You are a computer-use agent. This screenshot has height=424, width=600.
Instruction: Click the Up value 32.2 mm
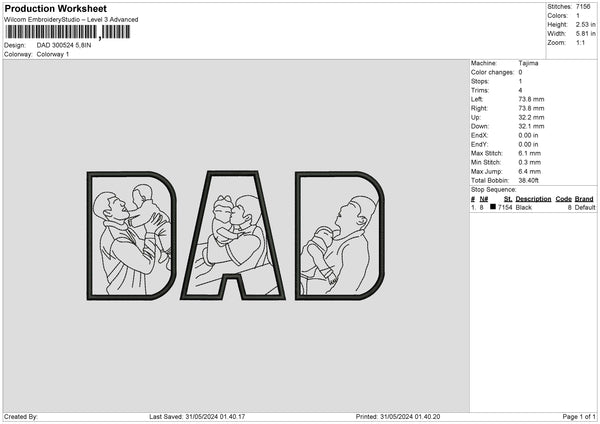tap(531, 117)
